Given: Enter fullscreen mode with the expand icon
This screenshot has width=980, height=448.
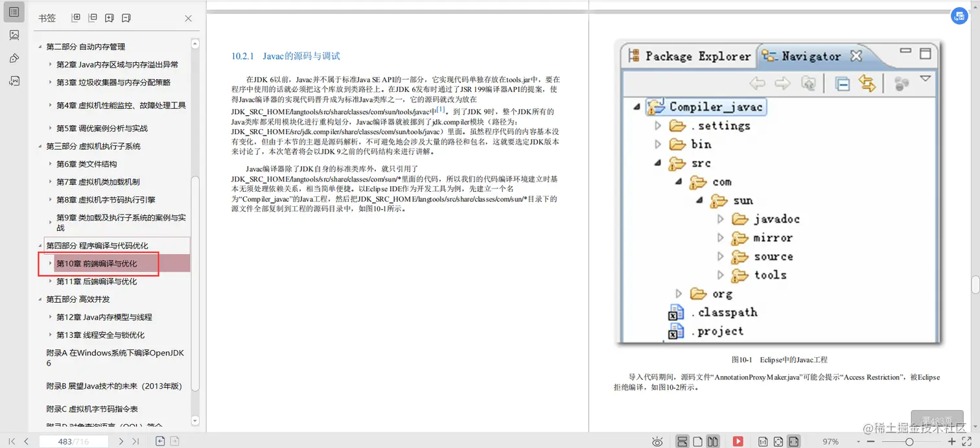Looking at the screenshot, I should (966, 442).
